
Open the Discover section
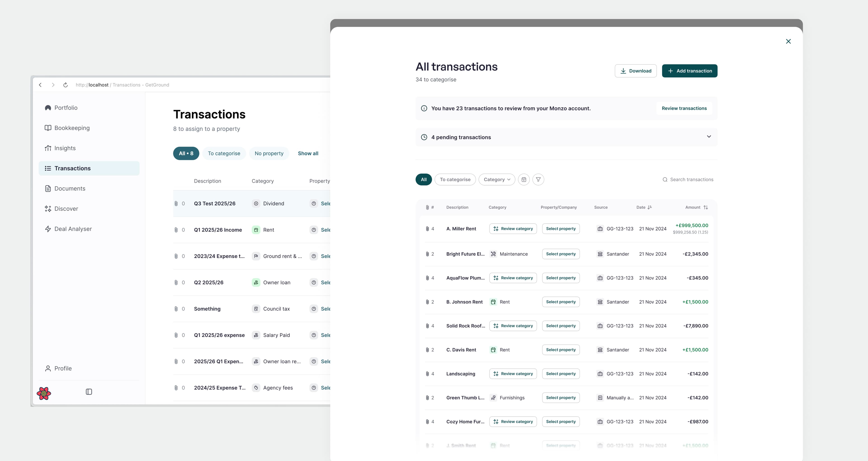click(66, 209)
